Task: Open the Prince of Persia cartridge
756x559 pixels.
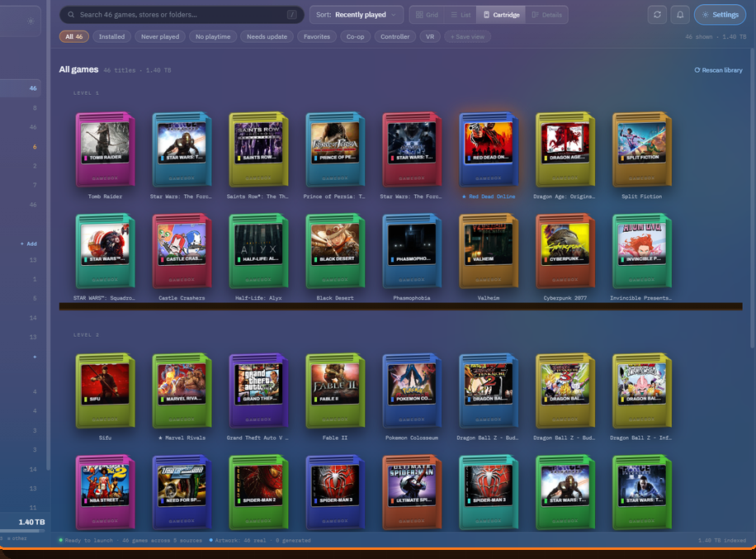Action: click(335, 149)
